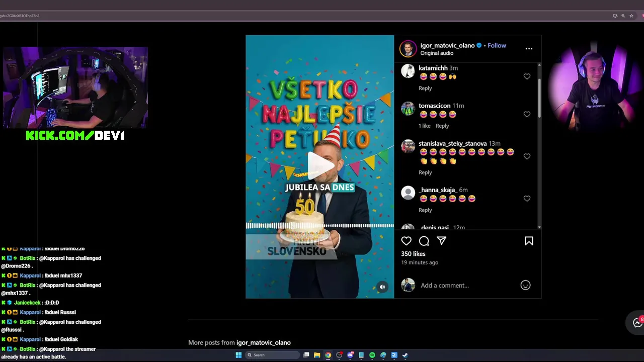Viewport: 644px width, 362px height.
Task: Click the taskbar Search box
Action: [x=272, y=355]
